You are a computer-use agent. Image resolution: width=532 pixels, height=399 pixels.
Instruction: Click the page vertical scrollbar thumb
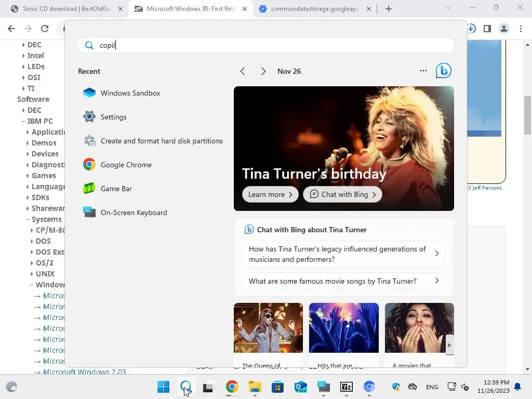pyautogui.click(x=527, y=115)
